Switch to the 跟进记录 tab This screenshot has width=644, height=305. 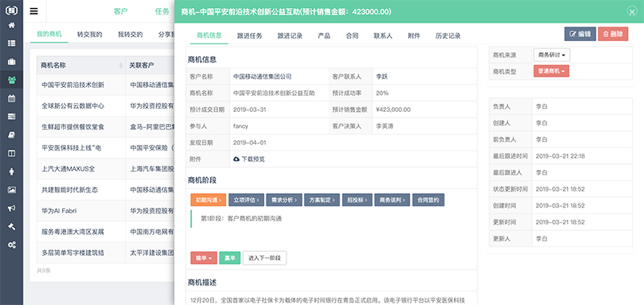pos(290,35)
